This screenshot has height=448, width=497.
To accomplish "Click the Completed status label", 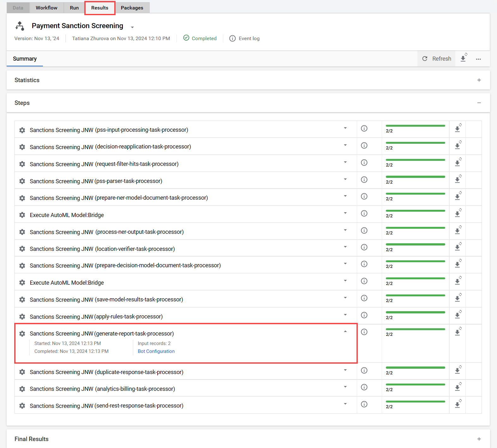I will coord(200,38).
